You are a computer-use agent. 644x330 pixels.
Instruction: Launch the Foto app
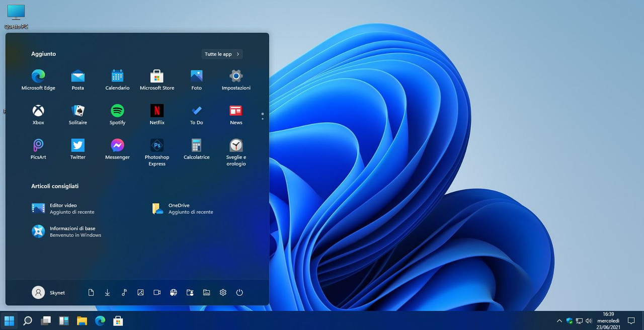[x=196, y=80]
